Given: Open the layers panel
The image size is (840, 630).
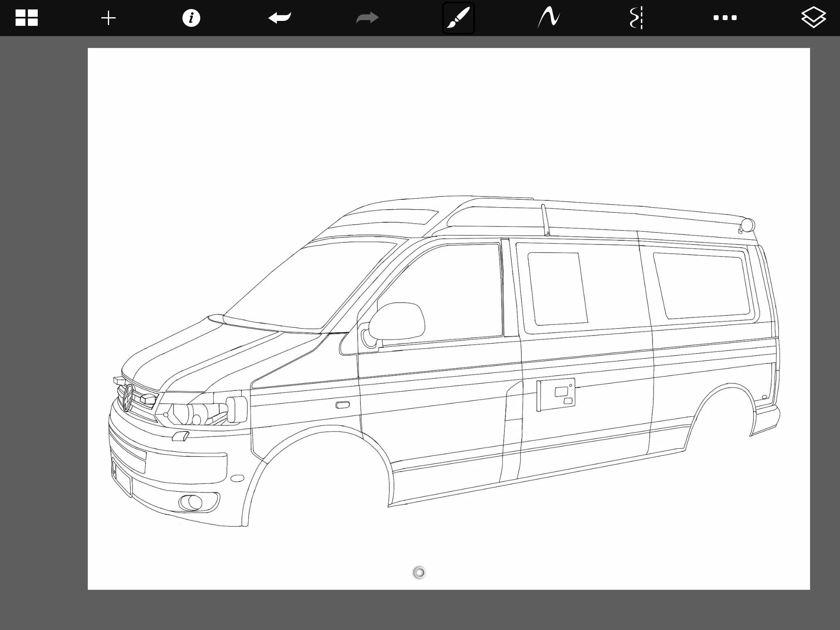Looking at the screenshot, I should [x=813, y=18].
